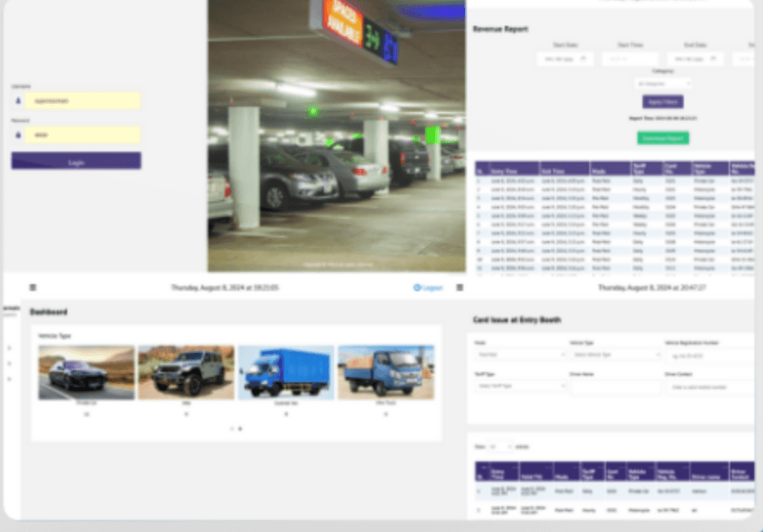Click the green Download Report button
Image resolution: width=763 pixels, height=532 pixels.
pos(661,137)
